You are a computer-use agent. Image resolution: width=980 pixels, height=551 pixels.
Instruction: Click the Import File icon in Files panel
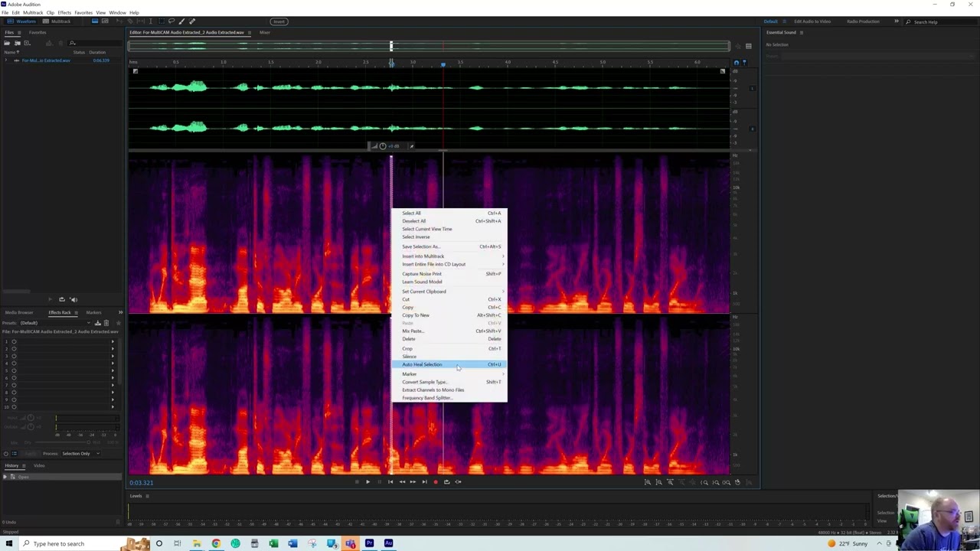click(18, 43)
